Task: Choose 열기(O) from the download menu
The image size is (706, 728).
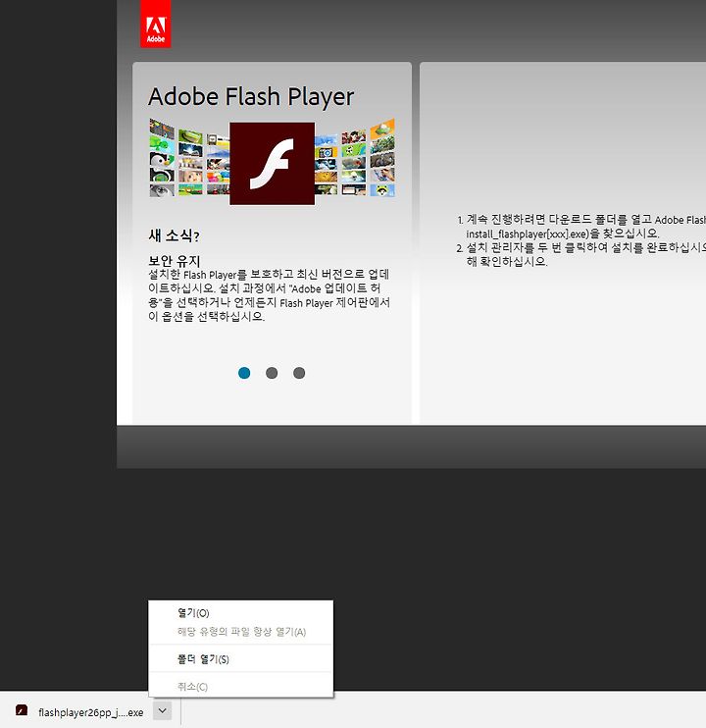Action: (240, 613)
